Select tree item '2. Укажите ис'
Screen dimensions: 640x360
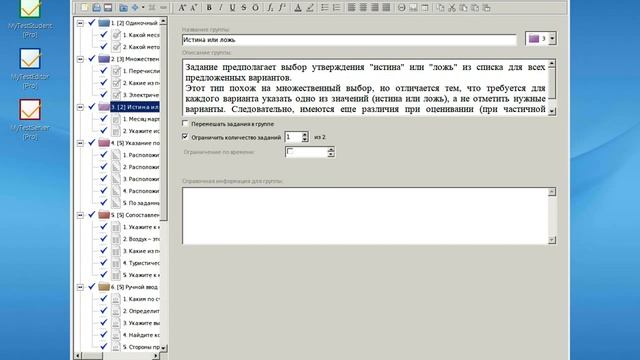tap(141, 131)
